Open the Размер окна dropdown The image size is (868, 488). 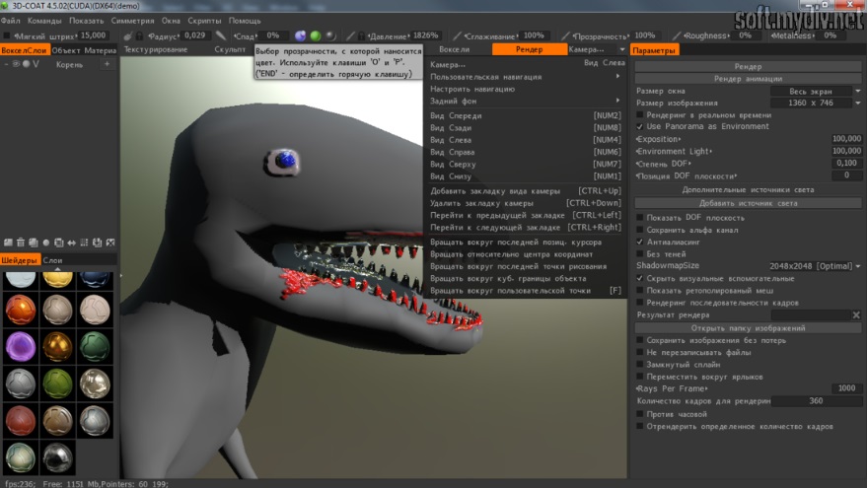(811, 91)
